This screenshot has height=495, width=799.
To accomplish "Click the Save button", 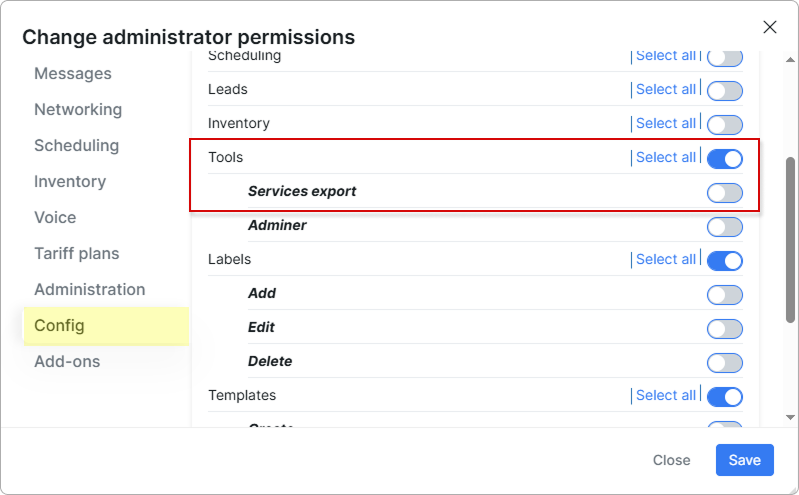I will (744, 460).
